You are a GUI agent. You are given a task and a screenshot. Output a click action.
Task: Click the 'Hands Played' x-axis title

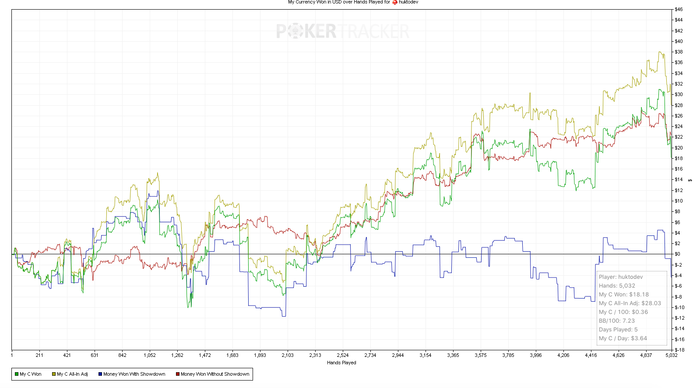[342, 363]
